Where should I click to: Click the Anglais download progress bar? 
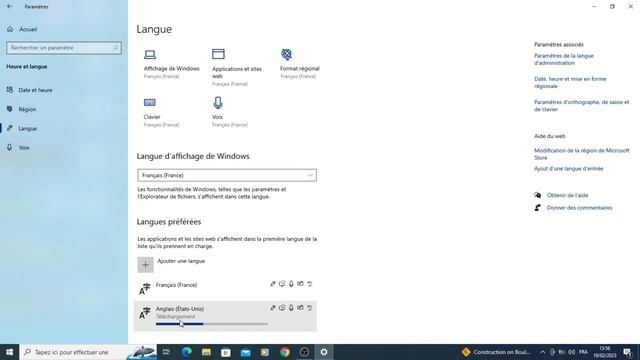tap(212, 324)
